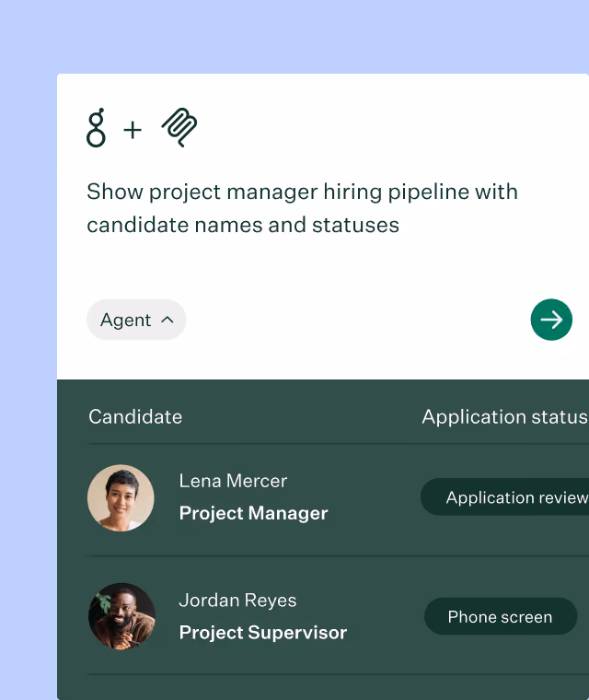The height and width of the screenshot is (700, 589).
Task: Select Lena Mercer's profile photo
Action: pyautogui.click(x=121, y=497)
